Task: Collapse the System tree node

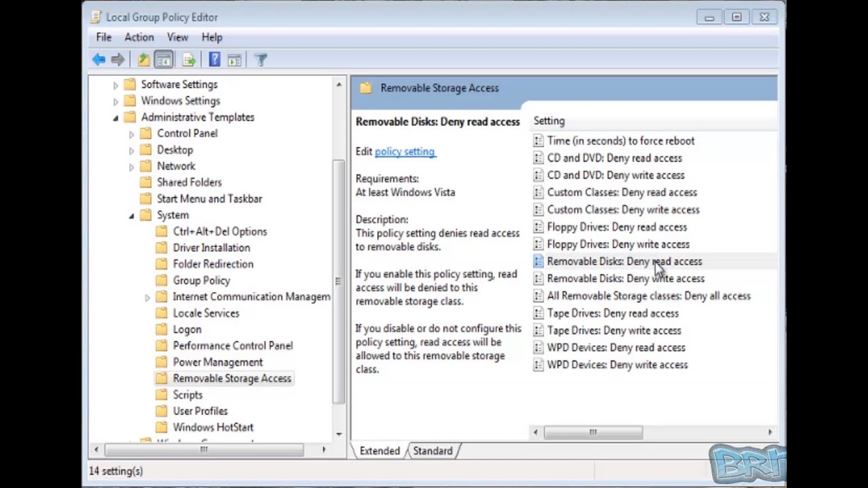Action: click(132, 216)
